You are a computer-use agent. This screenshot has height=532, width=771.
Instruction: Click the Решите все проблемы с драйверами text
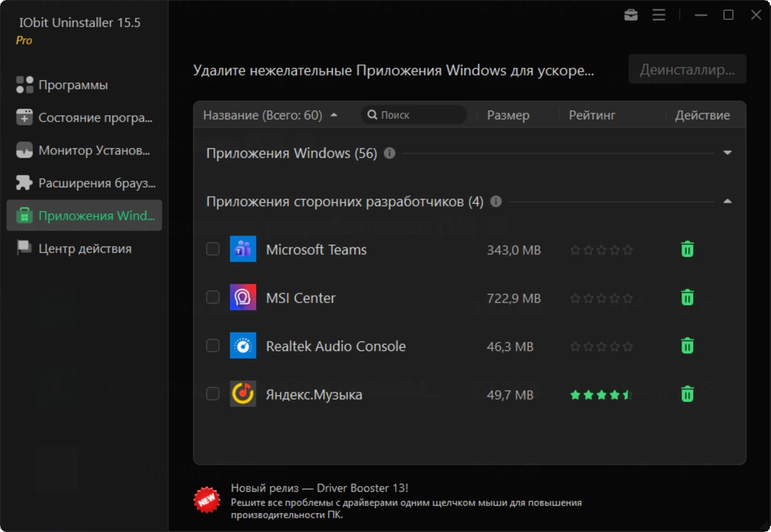(406, 508)
